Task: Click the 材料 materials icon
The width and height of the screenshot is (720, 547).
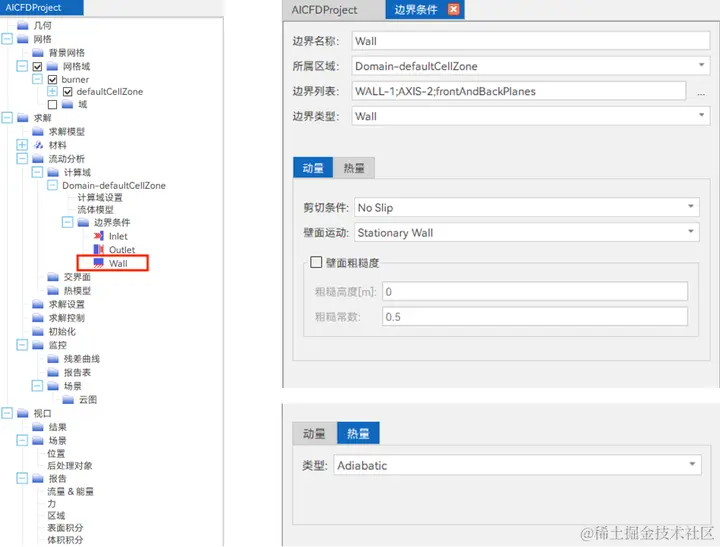Action: 38,145
